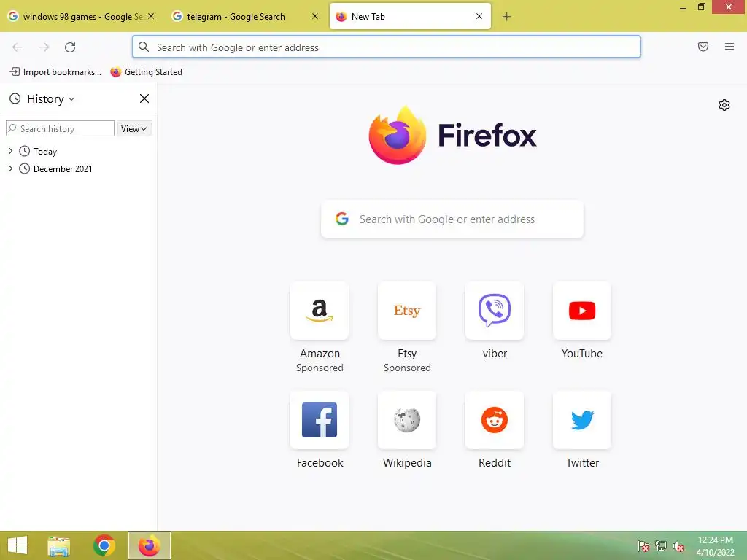
Task: Select the New Tab tab
Action: pos(410,17)
